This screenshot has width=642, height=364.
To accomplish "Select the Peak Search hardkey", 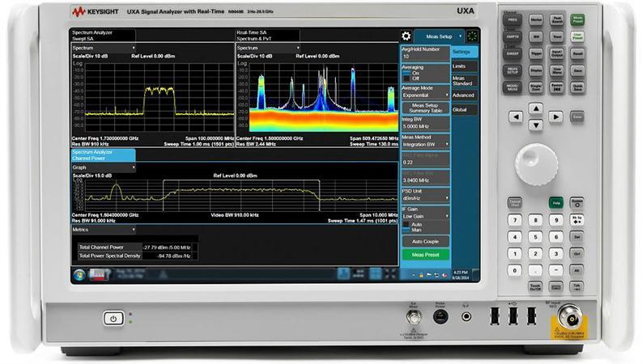I will [557, 19].
